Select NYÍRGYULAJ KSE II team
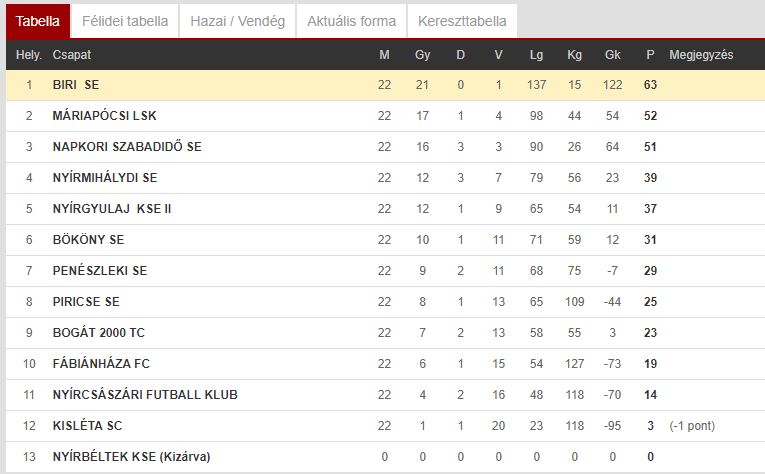This screenshot has width=765, height=474. (112, 209)
